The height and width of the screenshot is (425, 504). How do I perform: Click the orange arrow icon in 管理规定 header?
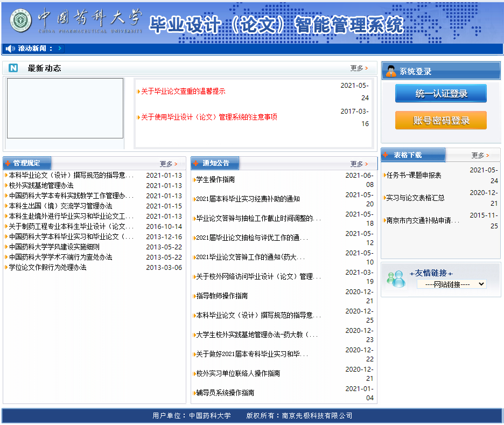[8, 163]
